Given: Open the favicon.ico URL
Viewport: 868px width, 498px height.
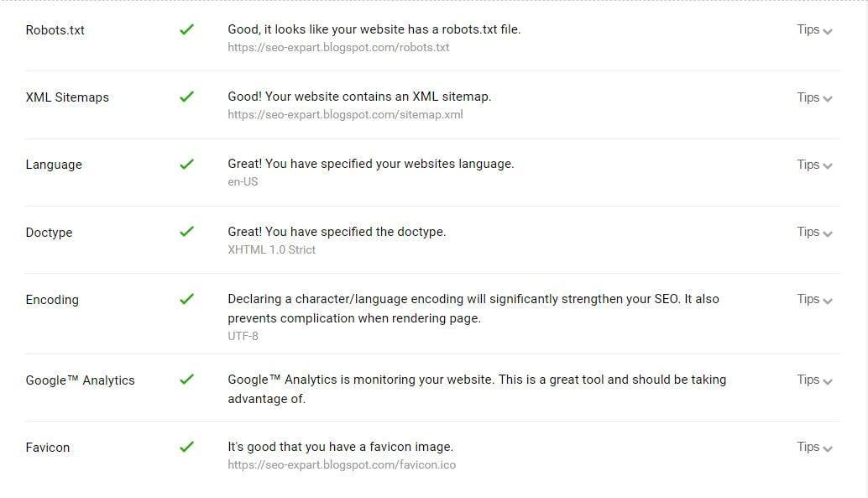Looking at the screenshot, I should [341, 464].
